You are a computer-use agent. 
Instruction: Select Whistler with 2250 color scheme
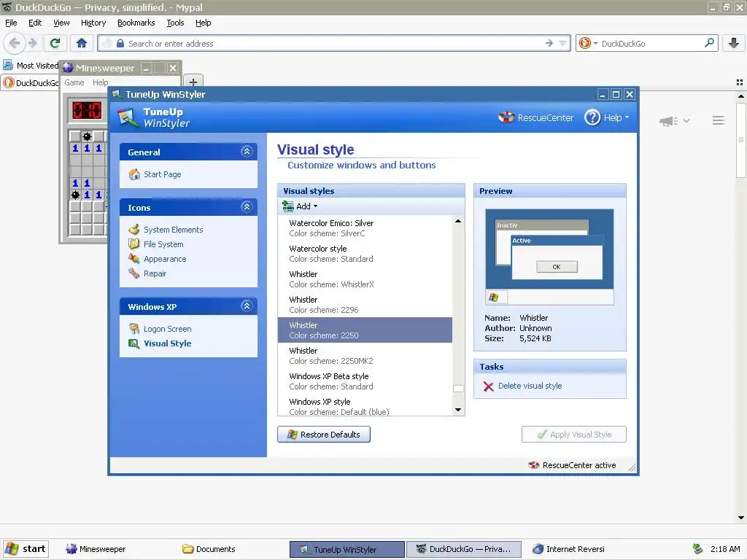365,330
